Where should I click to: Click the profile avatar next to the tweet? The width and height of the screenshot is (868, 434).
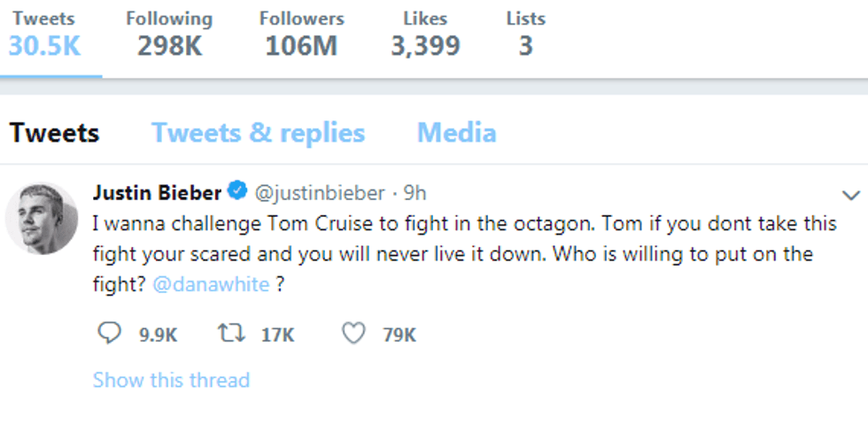coord(42,218)
